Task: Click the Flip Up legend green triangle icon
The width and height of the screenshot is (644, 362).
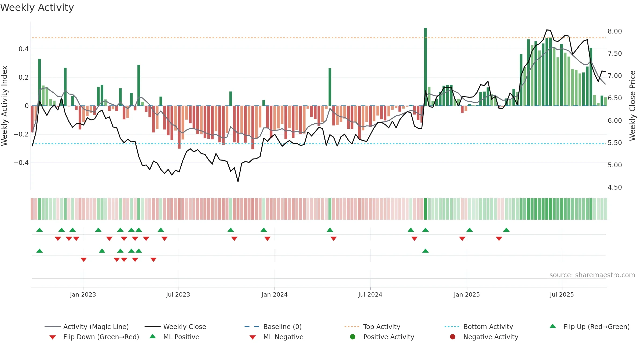Action: coord(552,326)
